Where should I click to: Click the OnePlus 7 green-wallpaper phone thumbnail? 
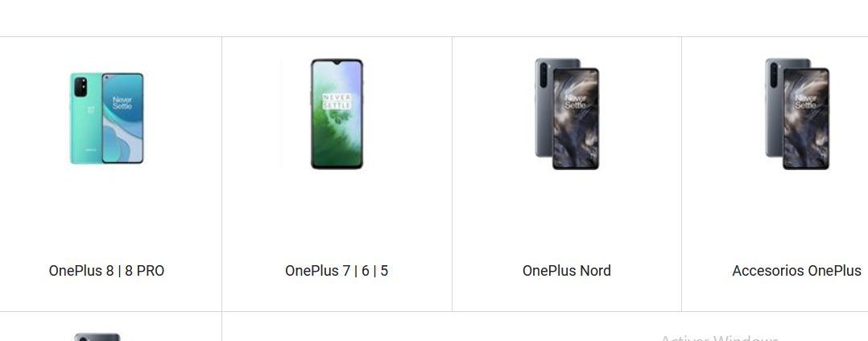click(337, 114)
